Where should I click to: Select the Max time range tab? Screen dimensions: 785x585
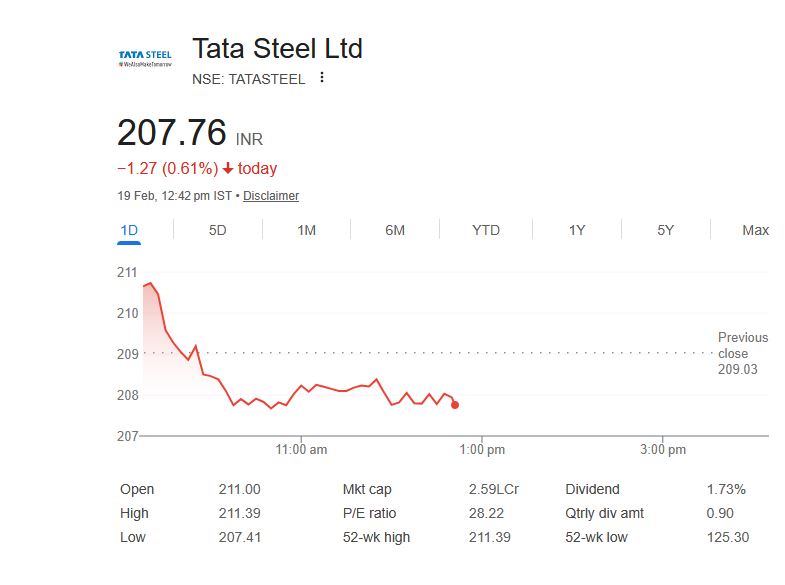(x=755, y=230)
